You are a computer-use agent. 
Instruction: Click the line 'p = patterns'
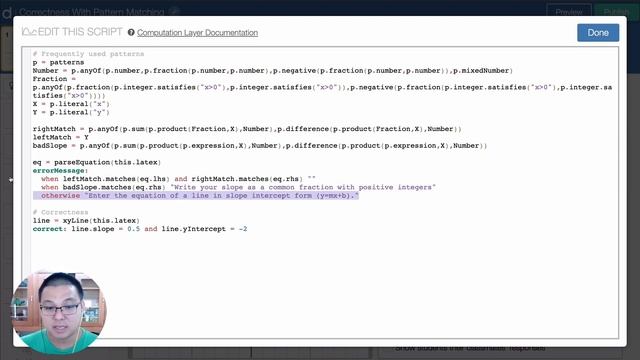click(x=58, y=62)
